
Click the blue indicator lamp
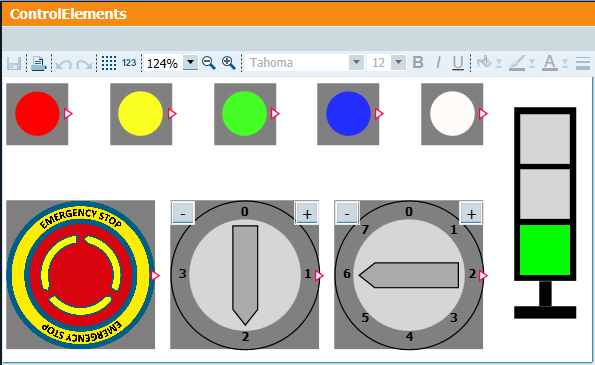348,113
